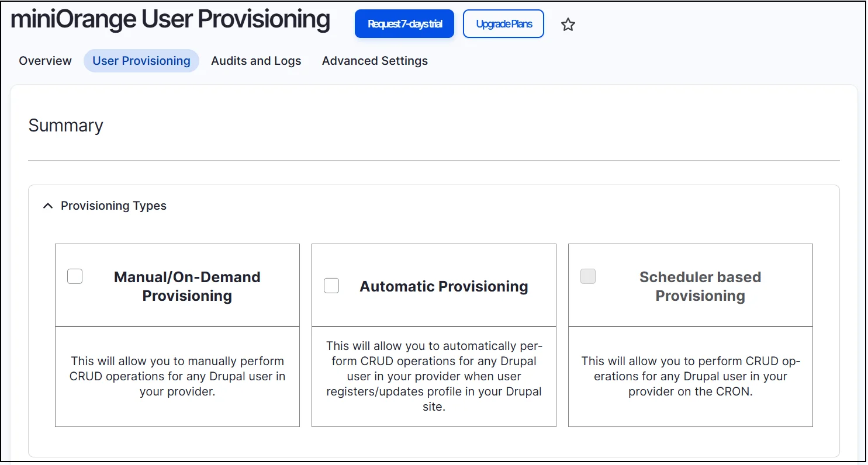Click Request 7-days trial button
The image size is (868, 465).
[404, 24]
